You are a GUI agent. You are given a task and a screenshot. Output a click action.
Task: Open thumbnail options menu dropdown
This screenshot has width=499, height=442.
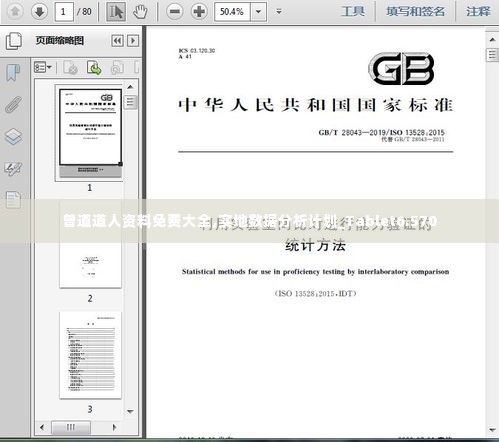click(43, 68)
